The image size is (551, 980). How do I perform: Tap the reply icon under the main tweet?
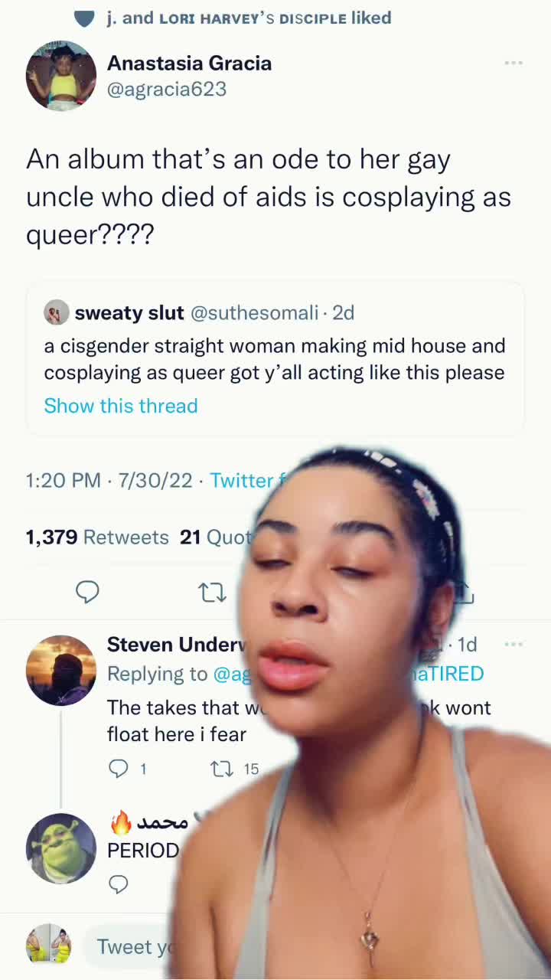(87, 592)
